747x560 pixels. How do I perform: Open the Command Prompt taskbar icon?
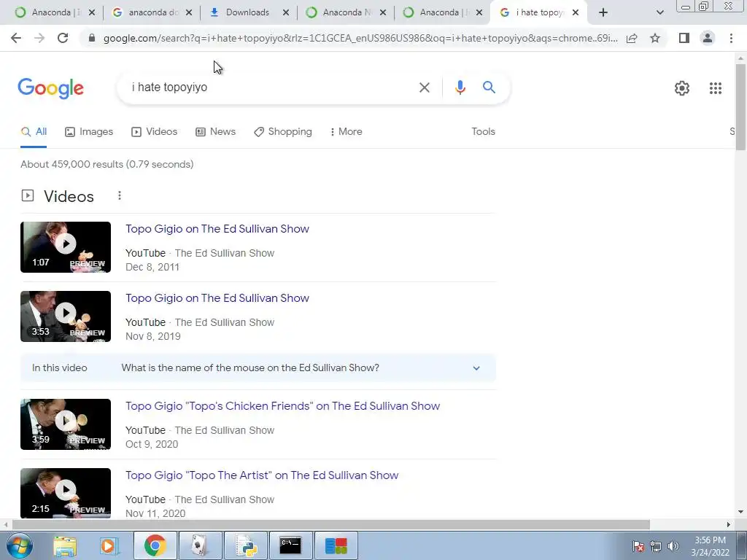[290, 545]
